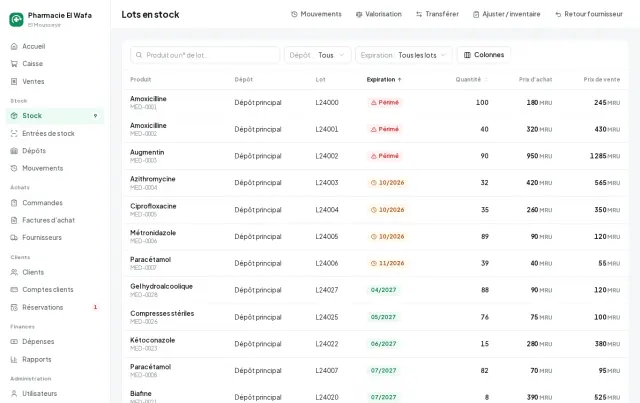This screenshot has width=640, height=403.
Task: Click the Ajuster / inventaire button
Action: [x=507, y=14]
